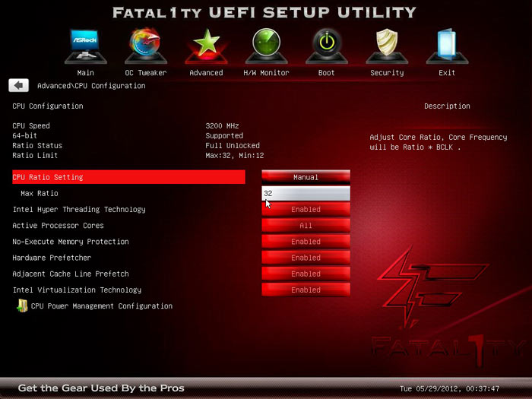Click the Max:32, Min:12 ratio limit value
The height and width of the screenshot is (399, 532).
coord(234,155)
